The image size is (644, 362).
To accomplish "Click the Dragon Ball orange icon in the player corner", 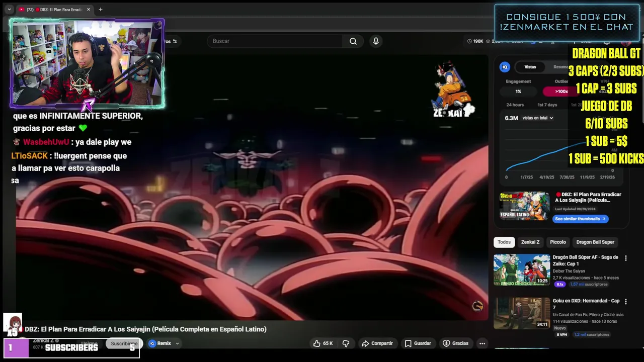I will click(477, 306).
